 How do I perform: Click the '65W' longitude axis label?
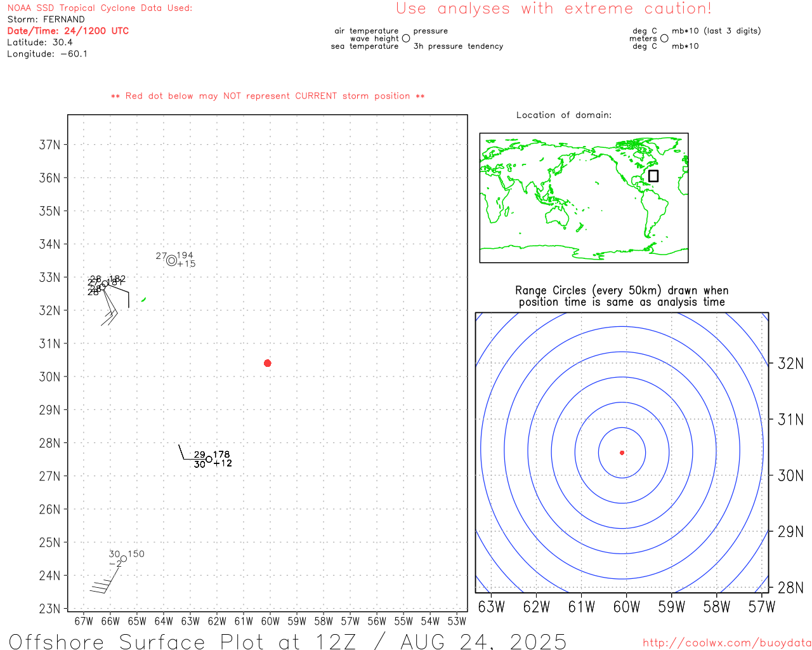click(x=137, y=621)
